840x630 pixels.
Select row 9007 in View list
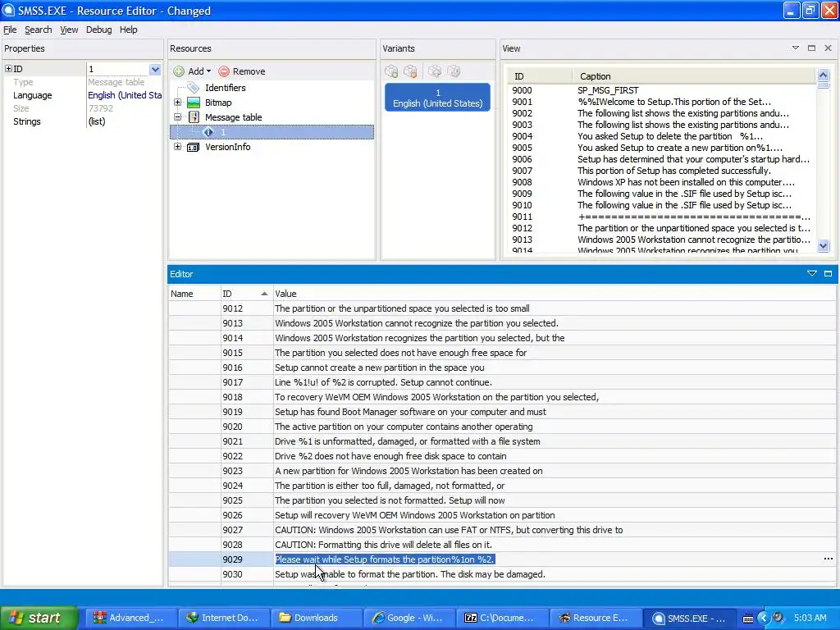tap(661, 171)
